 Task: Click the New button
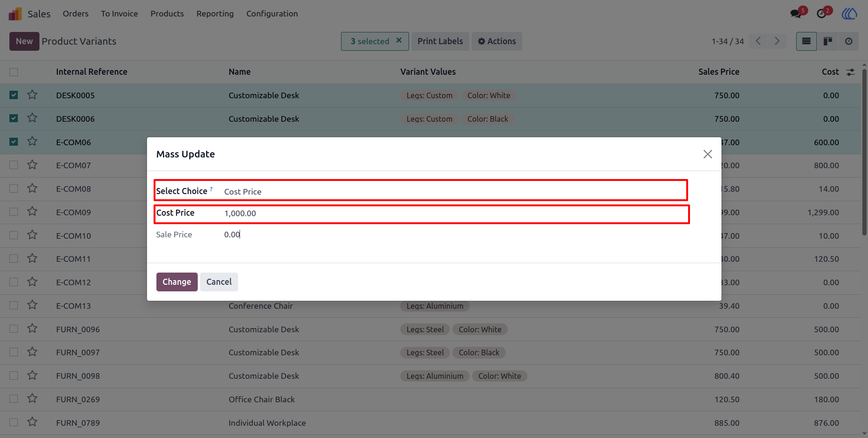[x=24, y=41]
